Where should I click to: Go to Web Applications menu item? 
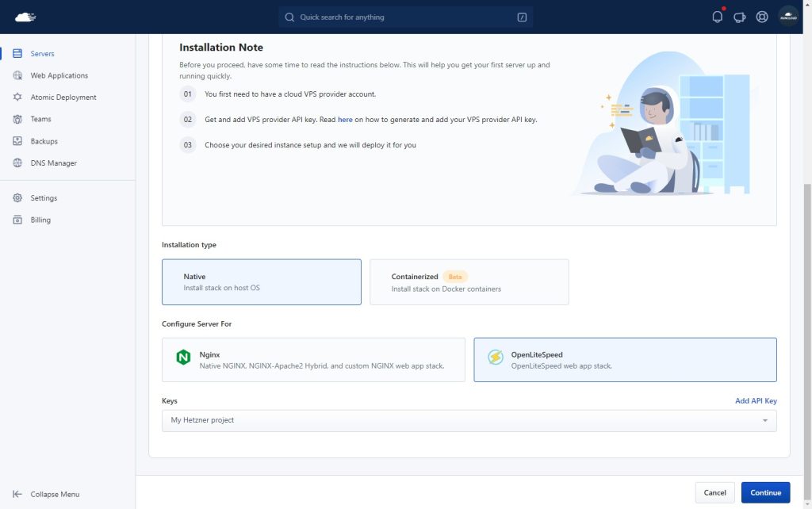coord(59,75)
